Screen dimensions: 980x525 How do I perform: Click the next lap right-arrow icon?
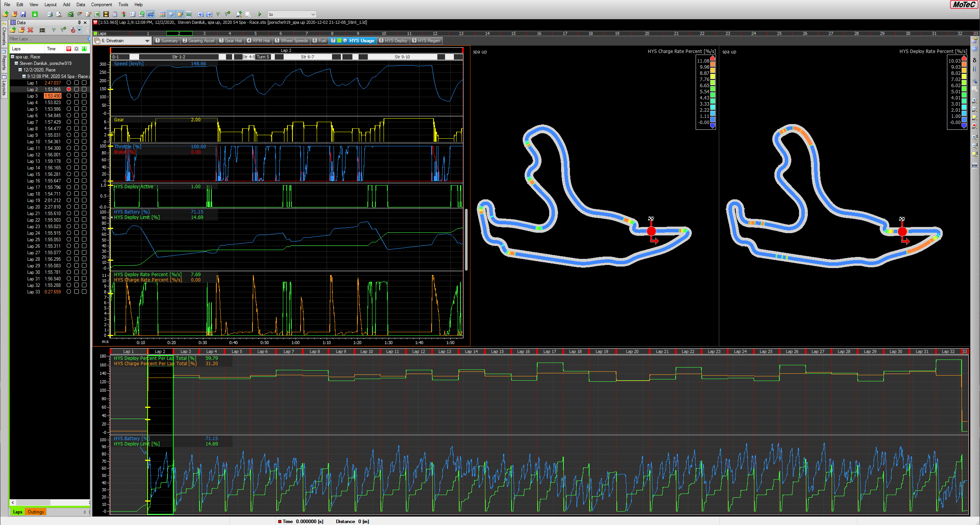(x=209, y=14)
